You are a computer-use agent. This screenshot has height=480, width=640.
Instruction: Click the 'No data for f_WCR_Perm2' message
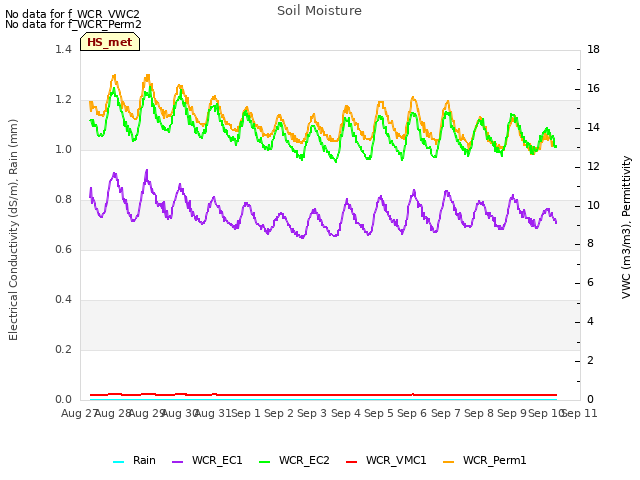pos(73,24)
